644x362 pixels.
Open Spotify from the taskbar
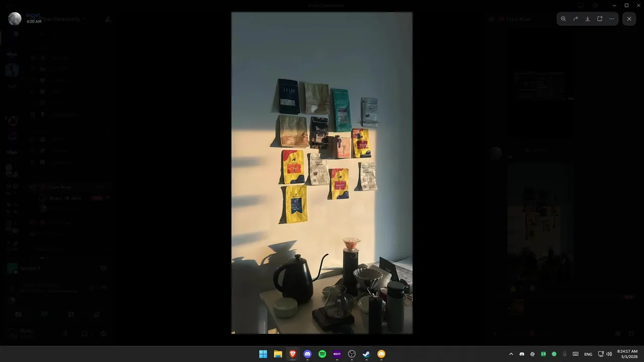323,354
